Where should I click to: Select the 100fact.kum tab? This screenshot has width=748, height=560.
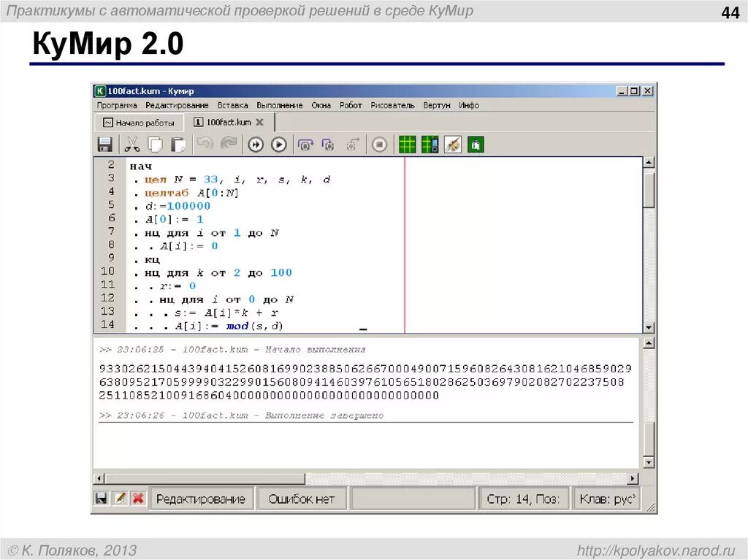click(229, 122)
